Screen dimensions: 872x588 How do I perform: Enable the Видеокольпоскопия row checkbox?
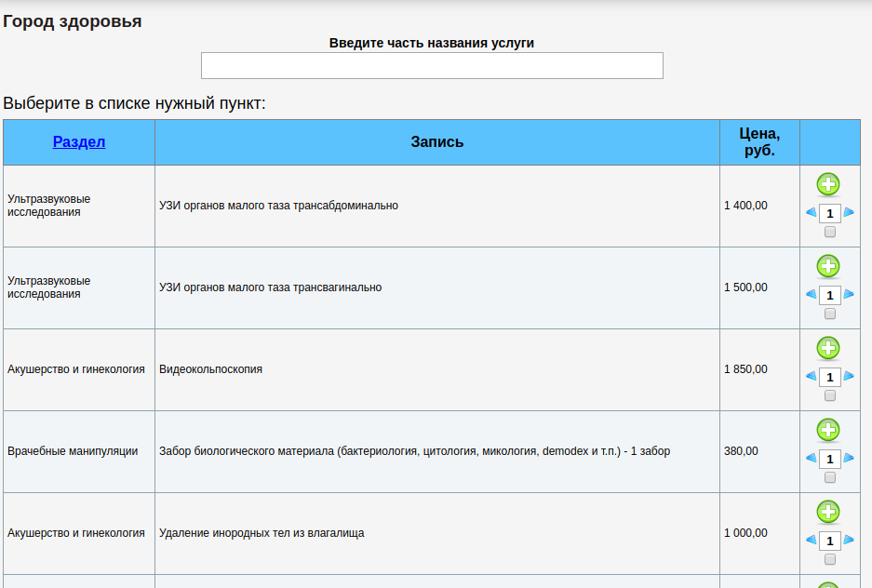[x=830, y=396]
